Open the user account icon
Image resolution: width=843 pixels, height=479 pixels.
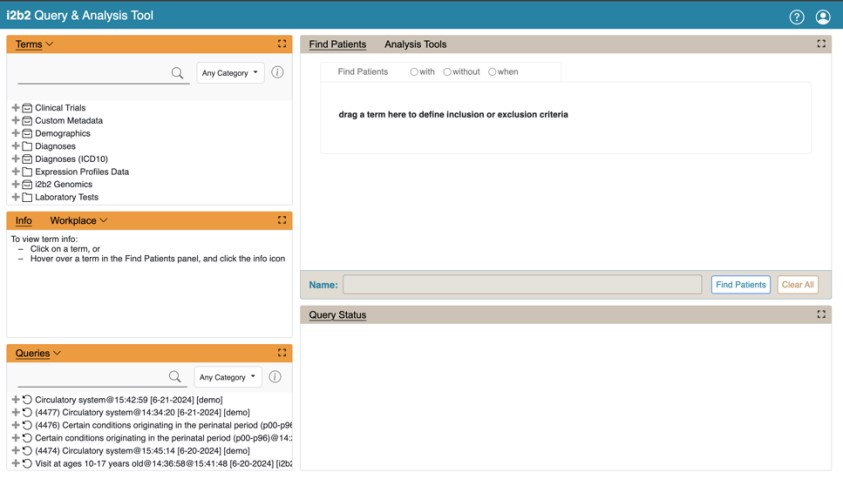(823, 17)
